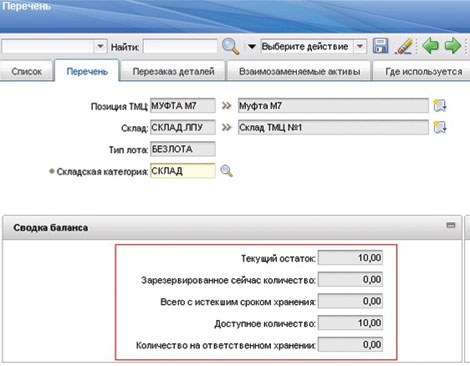Switch to the Где используется tab
The image size is (470, 366).
(x=423, y=71)
